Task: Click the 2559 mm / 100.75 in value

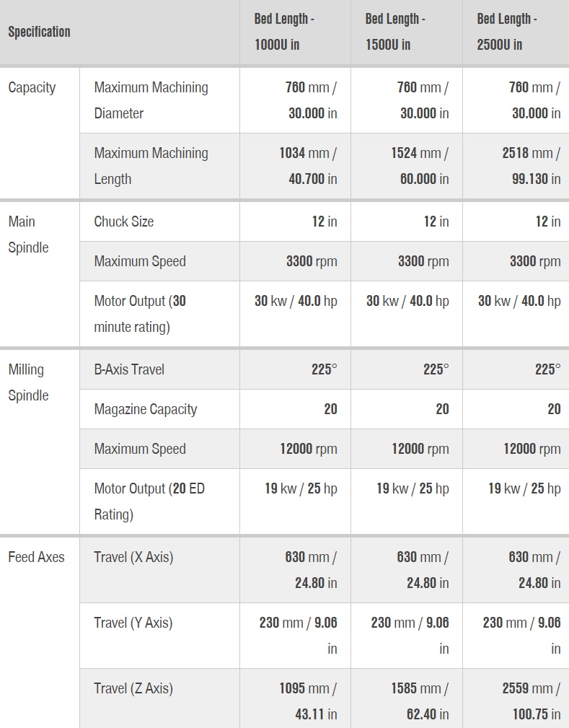Action: [531, 701]
